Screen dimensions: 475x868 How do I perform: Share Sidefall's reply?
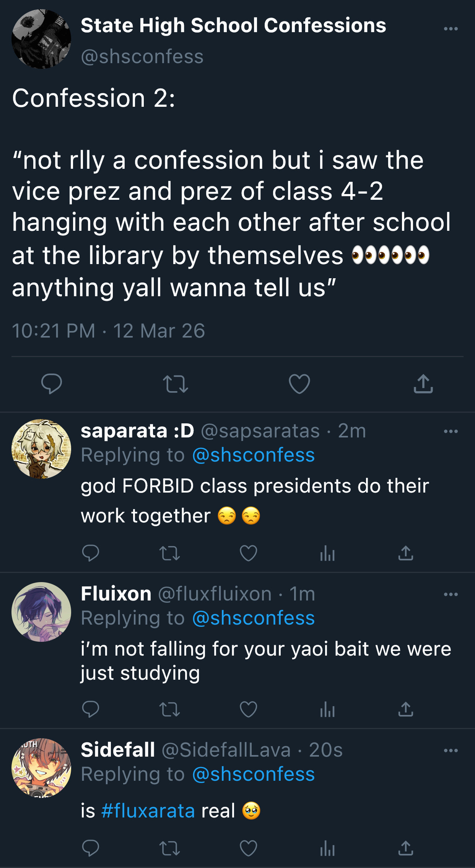(405, 848)
